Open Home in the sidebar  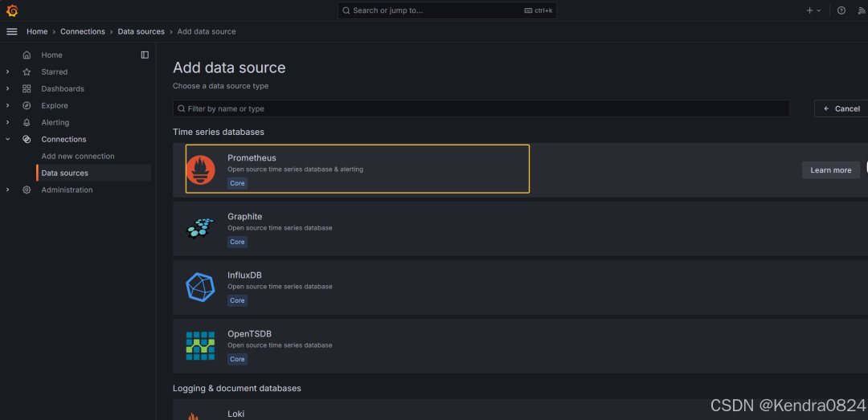coord(52,55)
